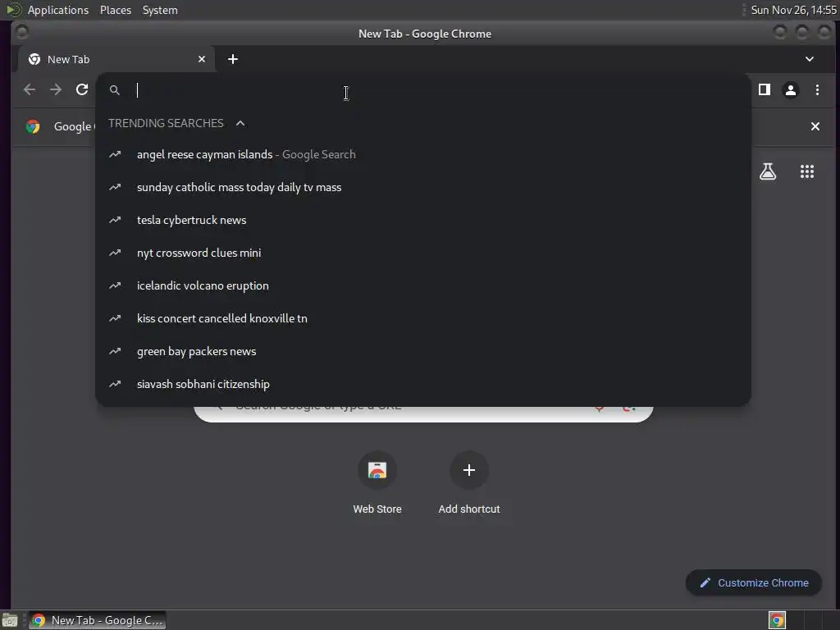Click the clock showing Sun Nov 26
Viewport: 840px width, 630px height.
[x=793, y=10]
